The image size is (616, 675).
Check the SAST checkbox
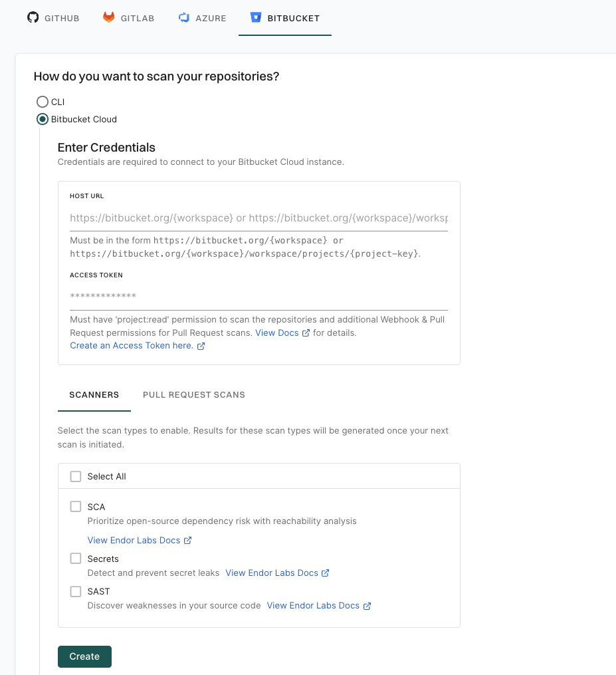(x=75, y=591)
